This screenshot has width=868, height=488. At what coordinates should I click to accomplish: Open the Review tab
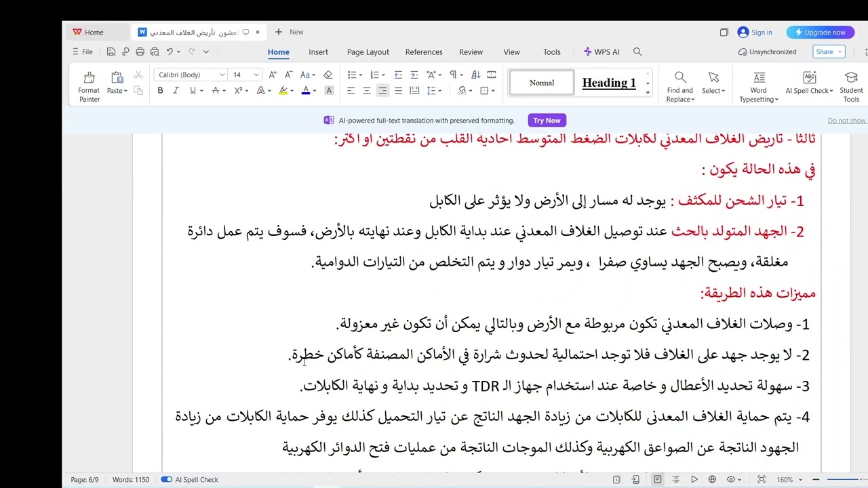coord(471,52)
